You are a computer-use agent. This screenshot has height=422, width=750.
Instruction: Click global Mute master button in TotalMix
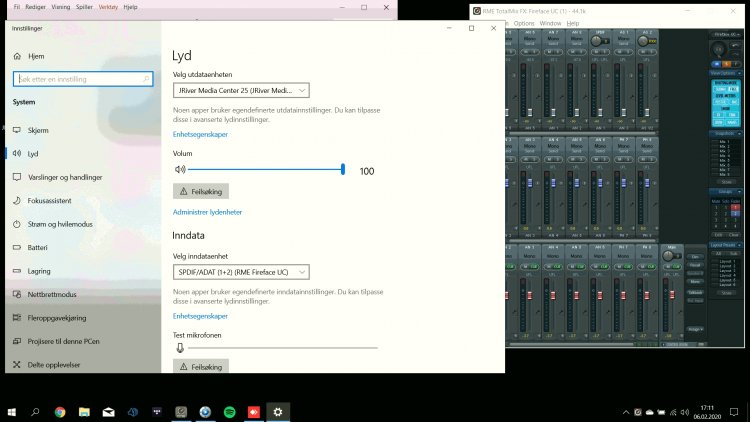click(x=716, y=64)
